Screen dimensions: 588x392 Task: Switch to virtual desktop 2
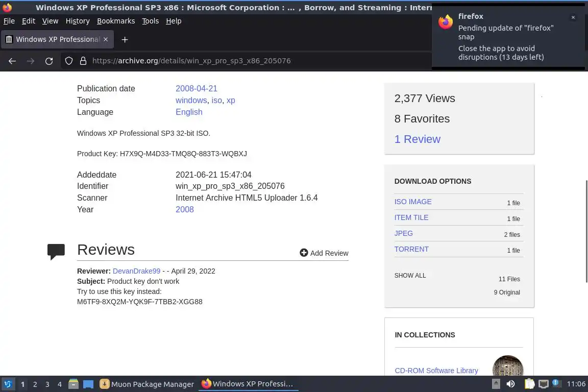point(35,384)
